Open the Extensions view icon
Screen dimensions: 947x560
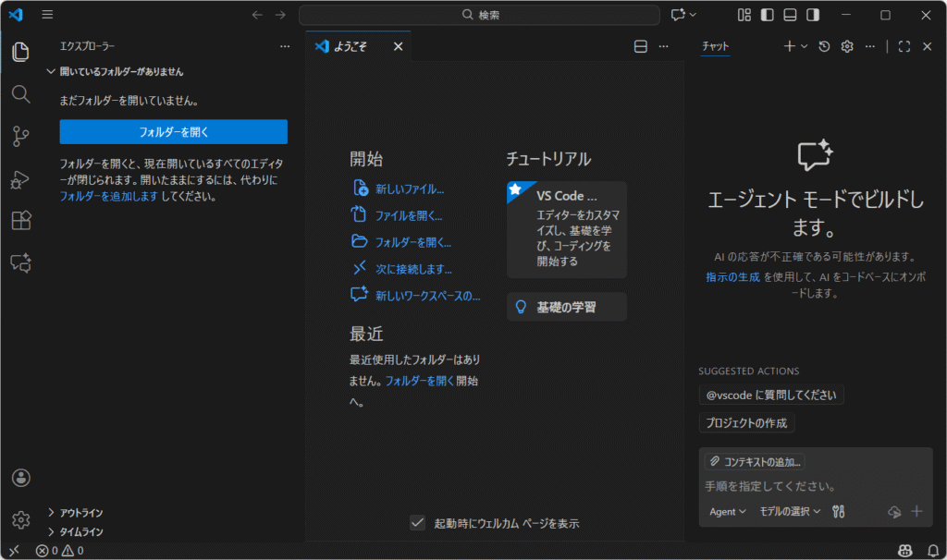20,221
